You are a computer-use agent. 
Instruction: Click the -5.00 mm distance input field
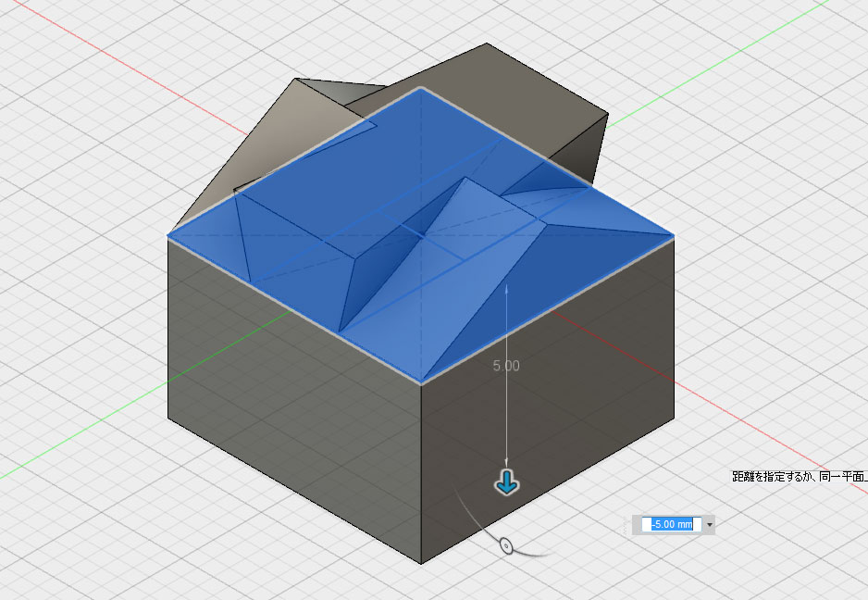tap(673, 525)
